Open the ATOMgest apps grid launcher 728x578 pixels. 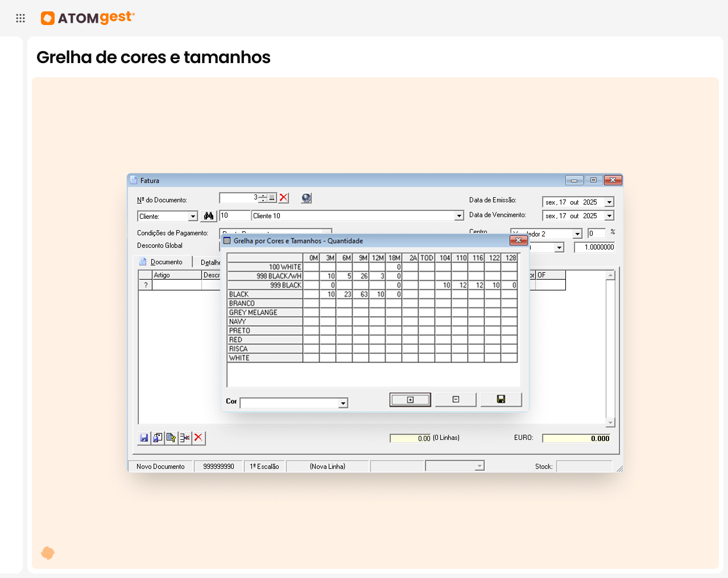coord(20,18)
